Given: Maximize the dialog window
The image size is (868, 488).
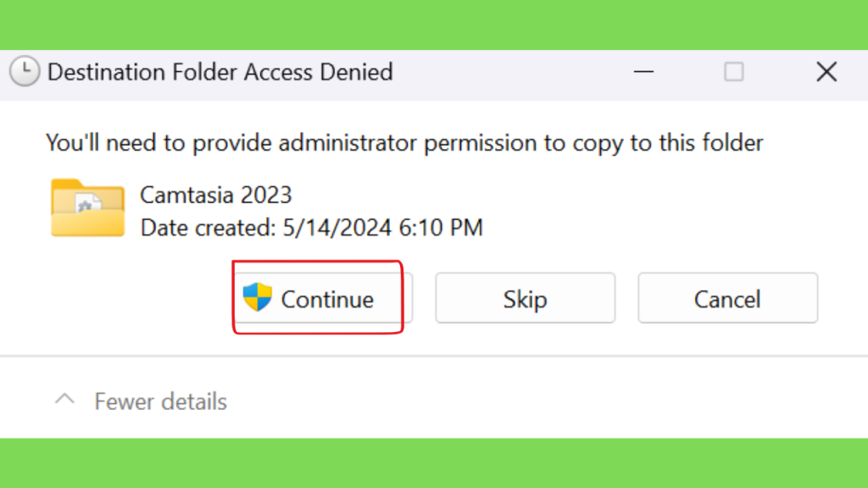Looking at the screenshot, I should [x=734, y=72].
